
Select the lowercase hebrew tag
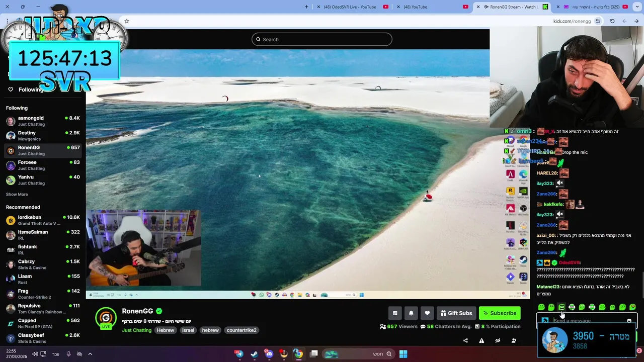(x=210, y=330)
